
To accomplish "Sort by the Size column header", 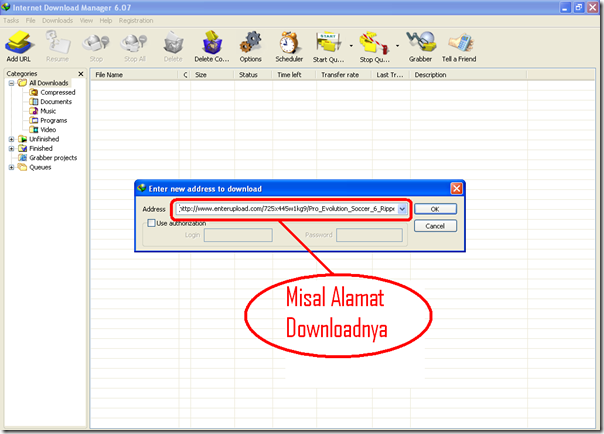I will [212, 75].
